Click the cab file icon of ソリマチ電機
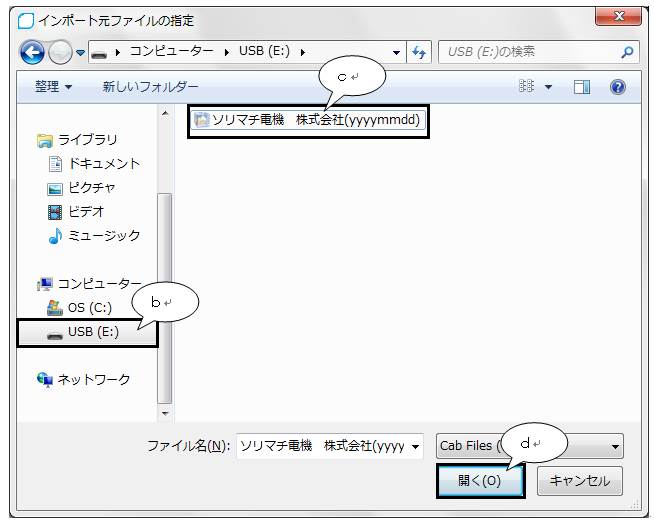This screenshot has width=654, height=523. click(x=202, y=120)
